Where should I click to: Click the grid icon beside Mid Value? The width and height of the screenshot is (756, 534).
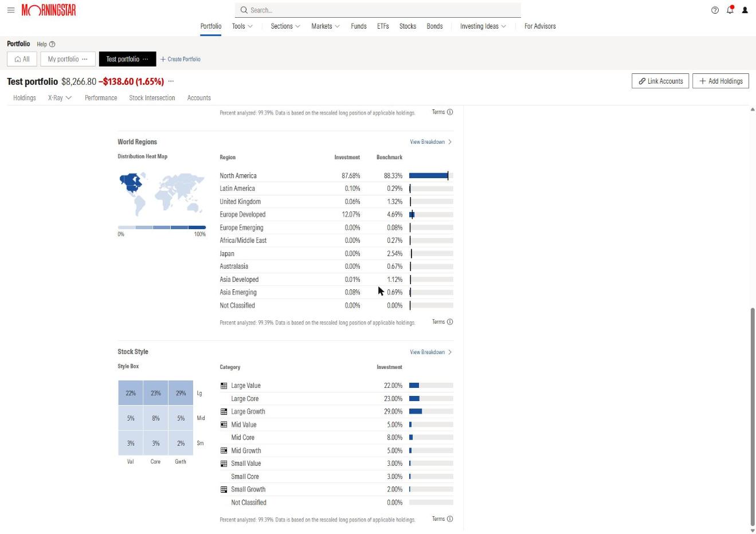[x=224, y=425]
